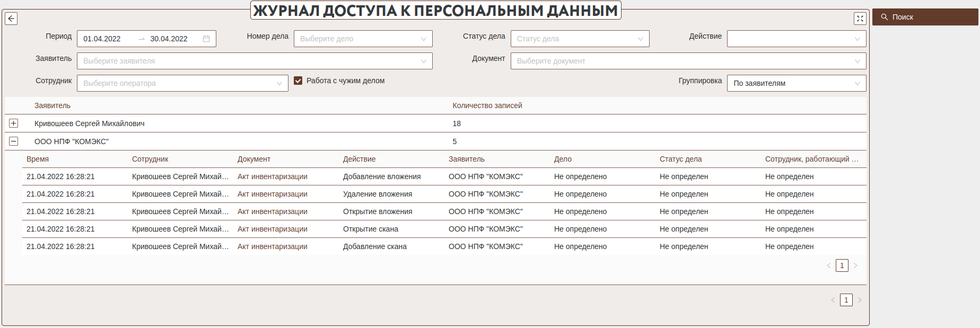Open the Заявитель dropdown
Screen dimensions: 980x328
tap(255, 61)
